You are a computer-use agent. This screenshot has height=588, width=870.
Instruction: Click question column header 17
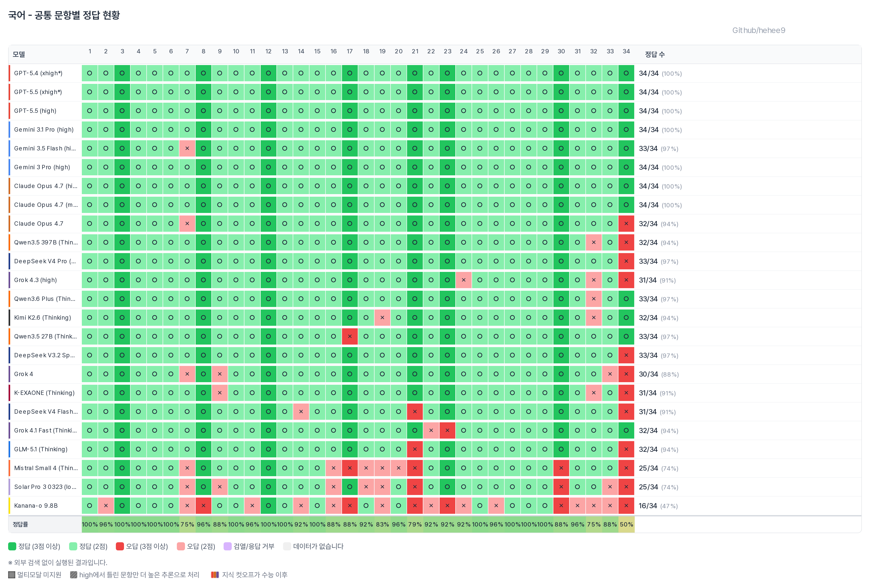350,51
